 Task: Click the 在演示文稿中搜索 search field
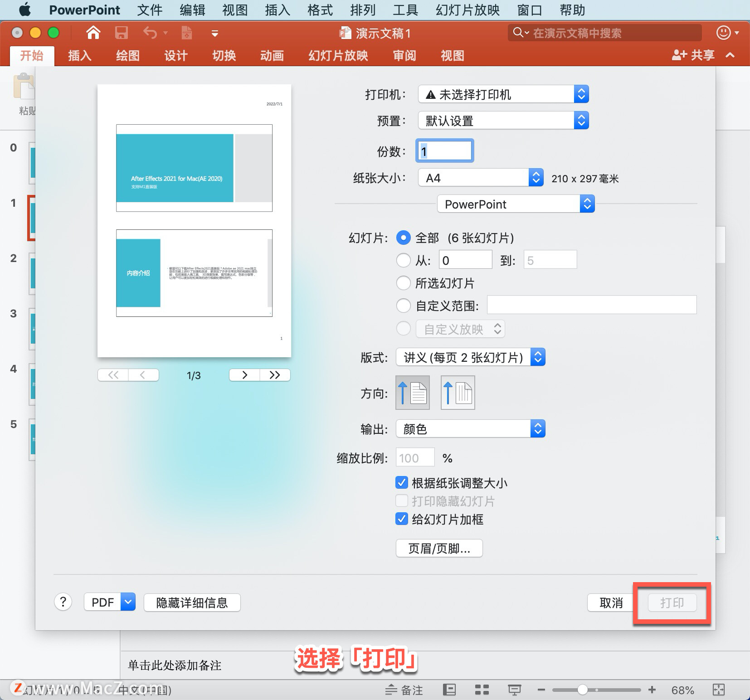605,33
